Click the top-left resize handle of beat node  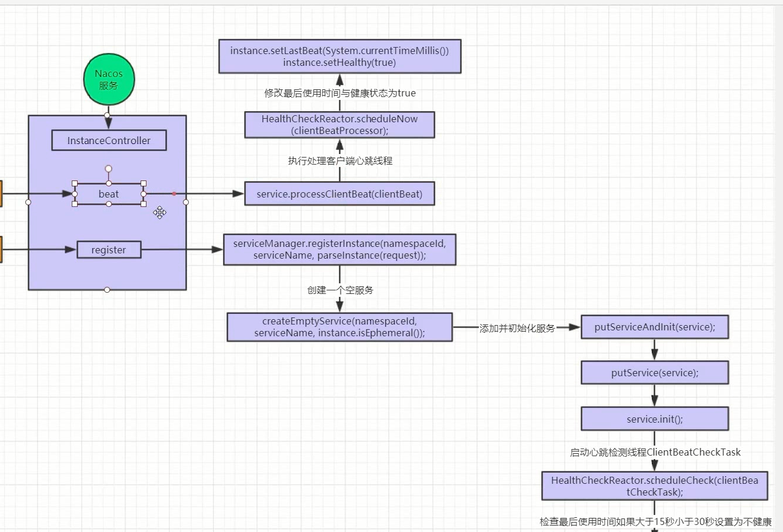(x=75, y=183)
